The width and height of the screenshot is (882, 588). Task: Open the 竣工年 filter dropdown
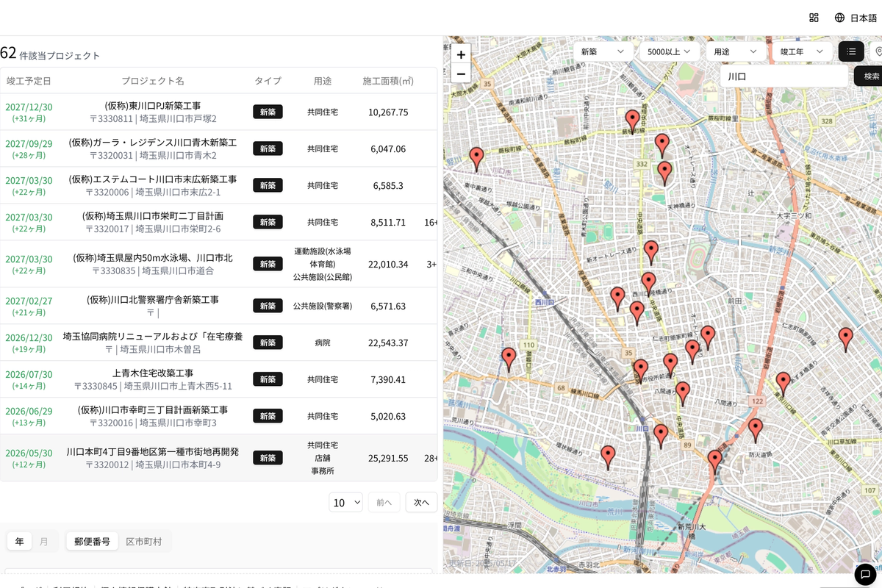point(800,51)
